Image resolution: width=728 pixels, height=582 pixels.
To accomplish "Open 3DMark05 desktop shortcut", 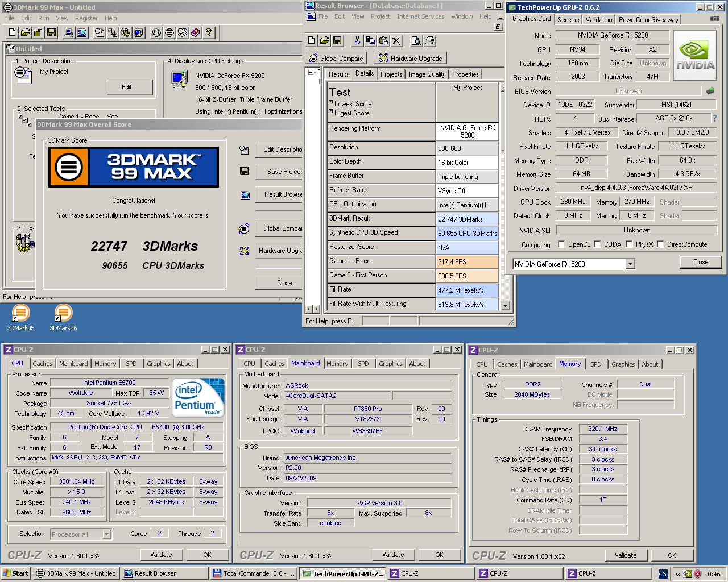I will [x=20, y=317].
